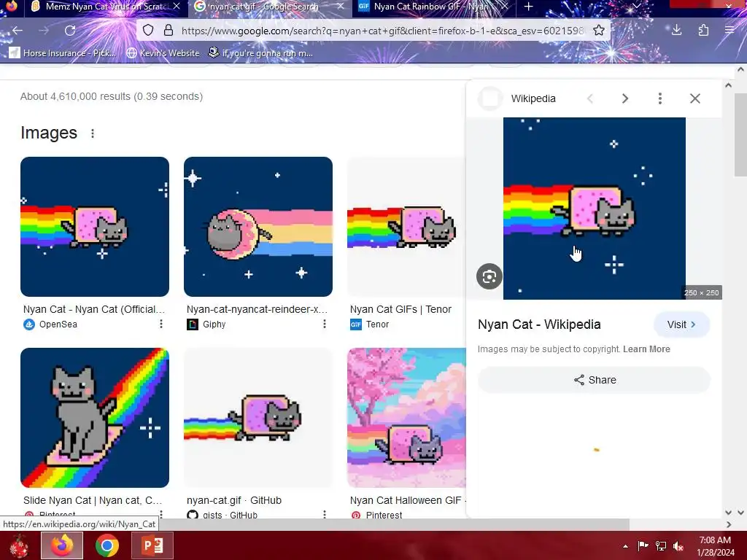Open the Tenor Nyan Cat GIFs thumbnail

click(x=406, y=227)
